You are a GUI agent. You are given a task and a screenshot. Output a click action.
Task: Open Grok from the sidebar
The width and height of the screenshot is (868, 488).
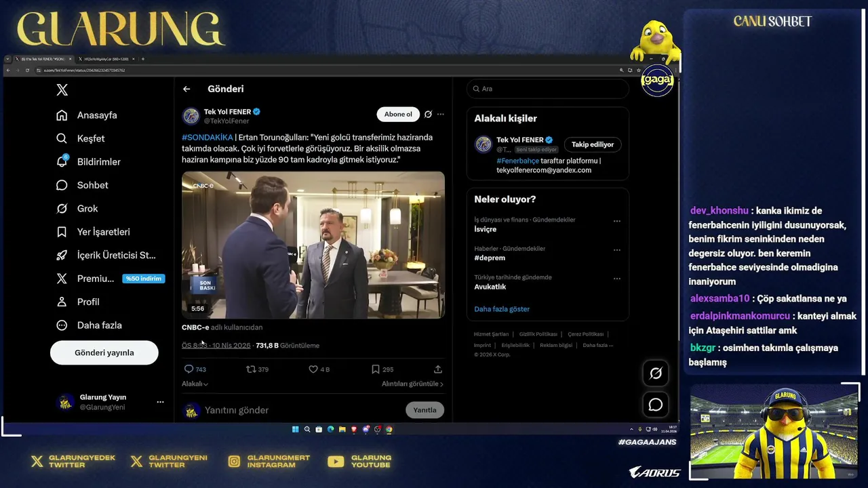pos(77,208)
